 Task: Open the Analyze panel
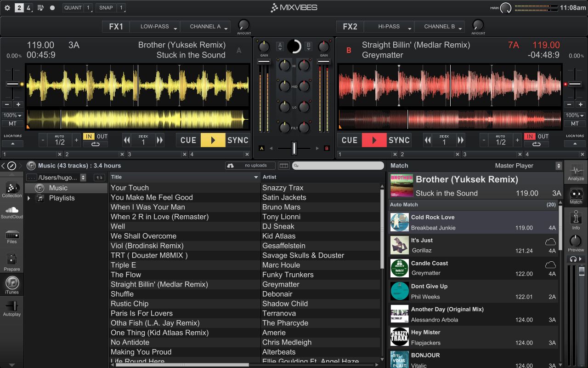(x=576, y=172)
